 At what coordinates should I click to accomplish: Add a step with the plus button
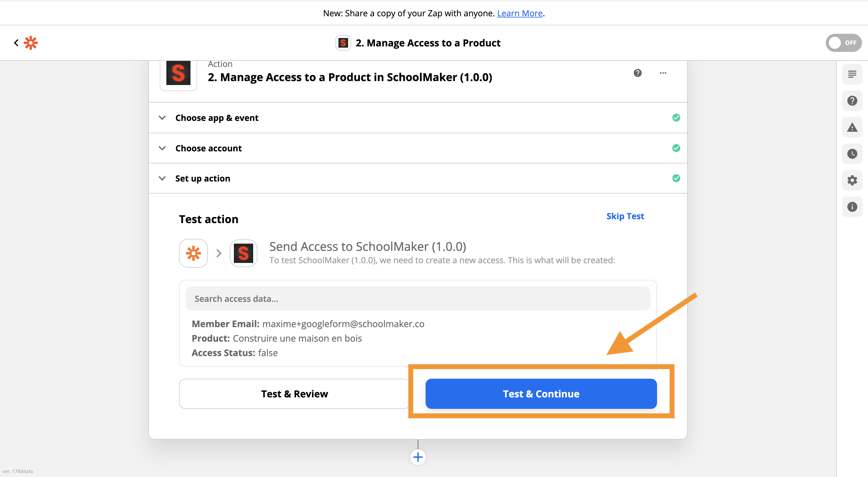[x=418, y=457]
